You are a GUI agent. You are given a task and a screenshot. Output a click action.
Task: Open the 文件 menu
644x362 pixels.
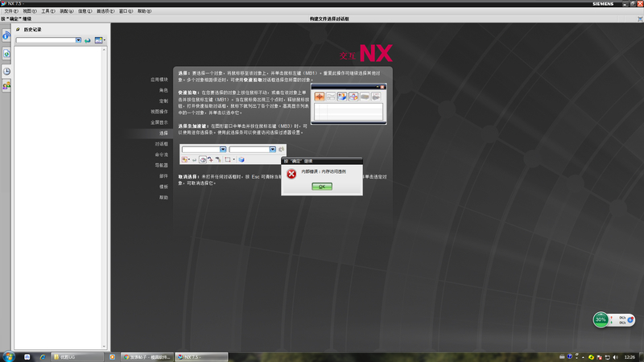(x=11, y=11)
